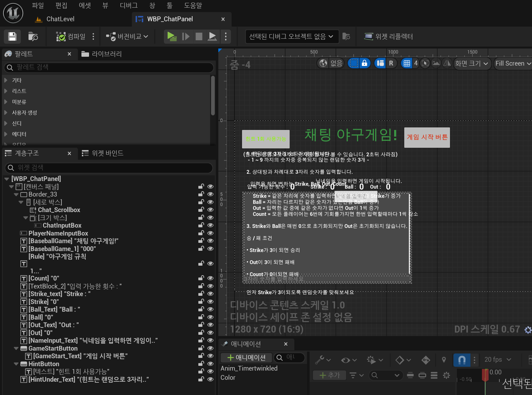Screen dimensions: 532x395
Task: Open the Fill Screen dropdown
Action: [513, 63]
